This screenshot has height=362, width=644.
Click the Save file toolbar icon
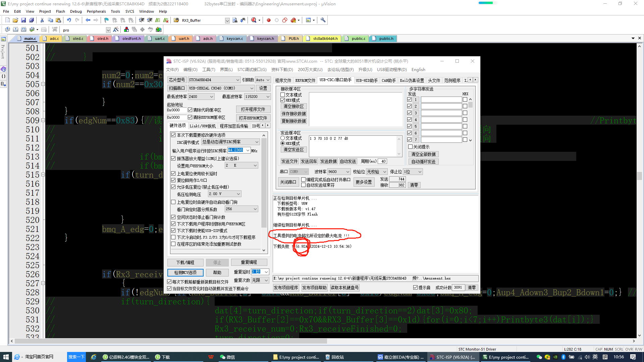(x=23, y=20)
